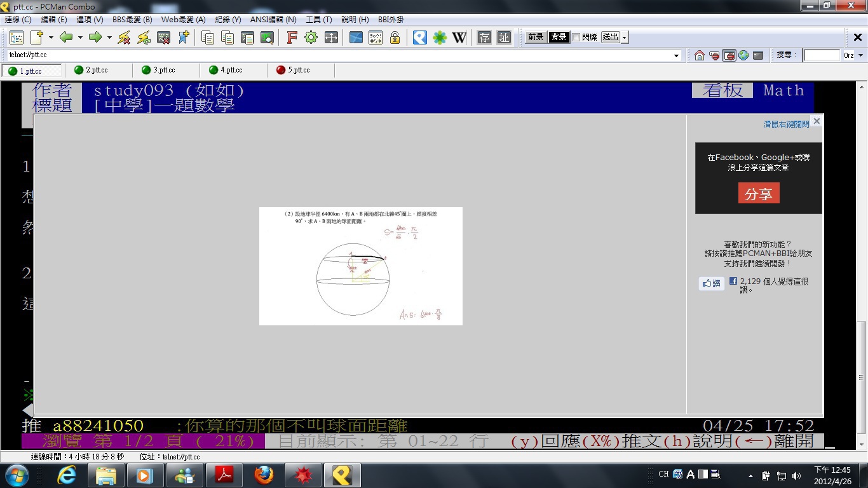Click the red letter F font icon

tap(292, 37)
